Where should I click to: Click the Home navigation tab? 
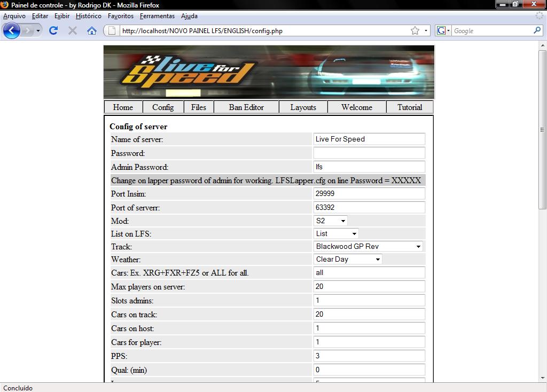click(123, 107)
